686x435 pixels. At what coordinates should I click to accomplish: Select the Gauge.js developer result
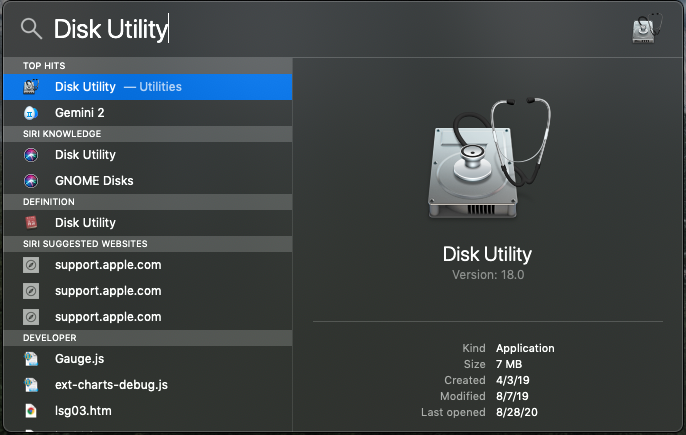point(148,359)
